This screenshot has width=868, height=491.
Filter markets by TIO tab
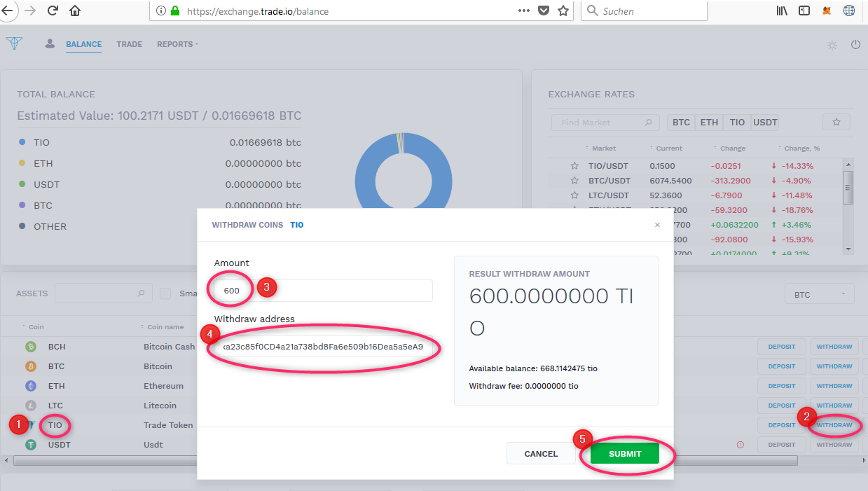point(737,122)
